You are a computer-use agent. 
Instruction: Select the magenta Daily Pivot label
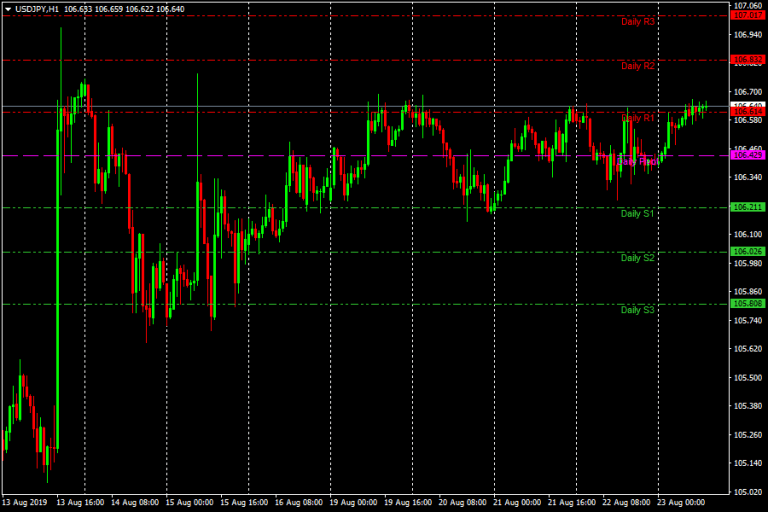pos(637,161)
